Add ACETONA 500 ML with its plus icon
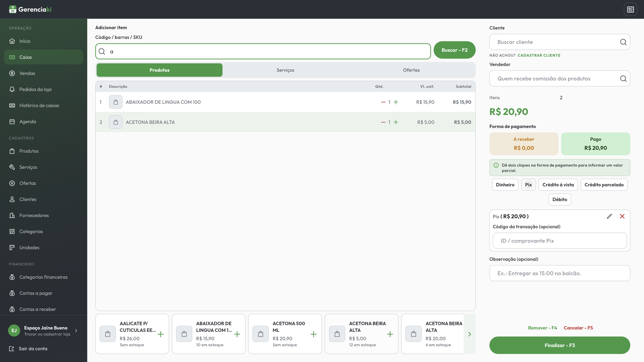The height and width of the screenshot is (362, 644). [x=314, y=334]
